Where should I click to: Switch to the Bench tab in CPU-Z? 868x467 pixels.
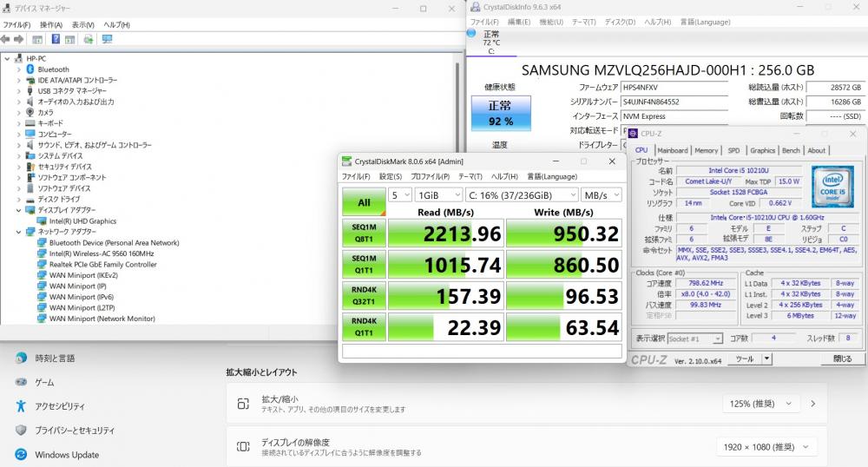pyautogui.click(x=791, y=150)
